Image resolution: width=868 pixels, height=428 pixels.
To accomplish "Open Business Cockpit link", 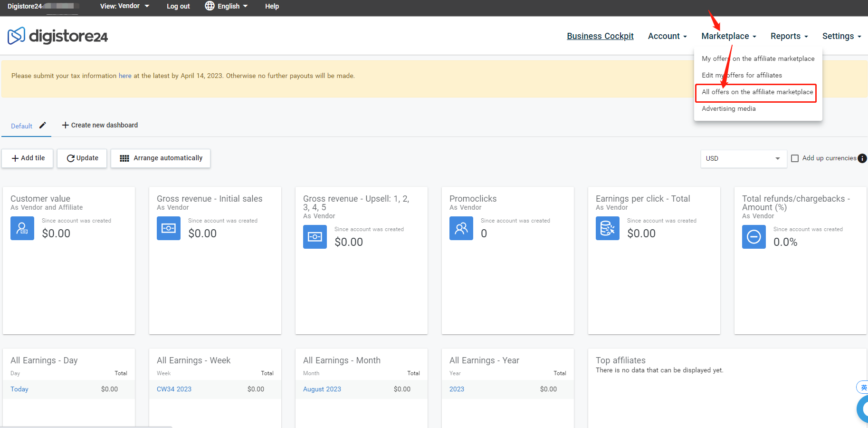I will coord(600,36).
